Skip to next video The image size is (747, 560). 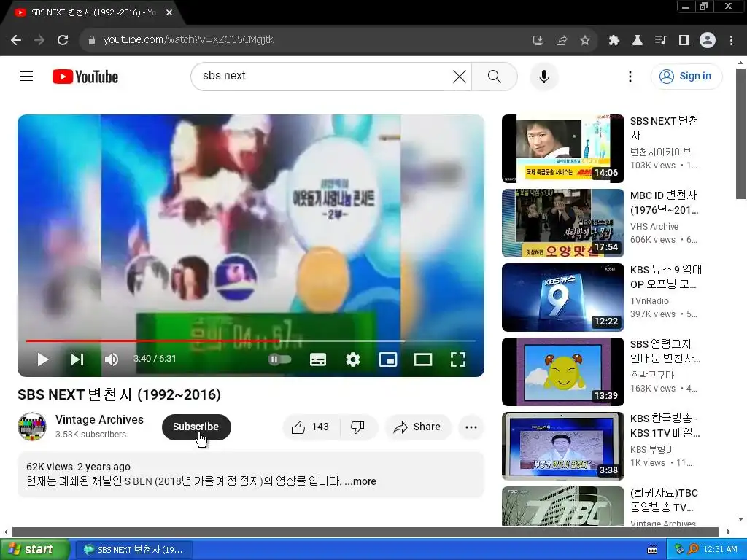click(x=77, y=359)
